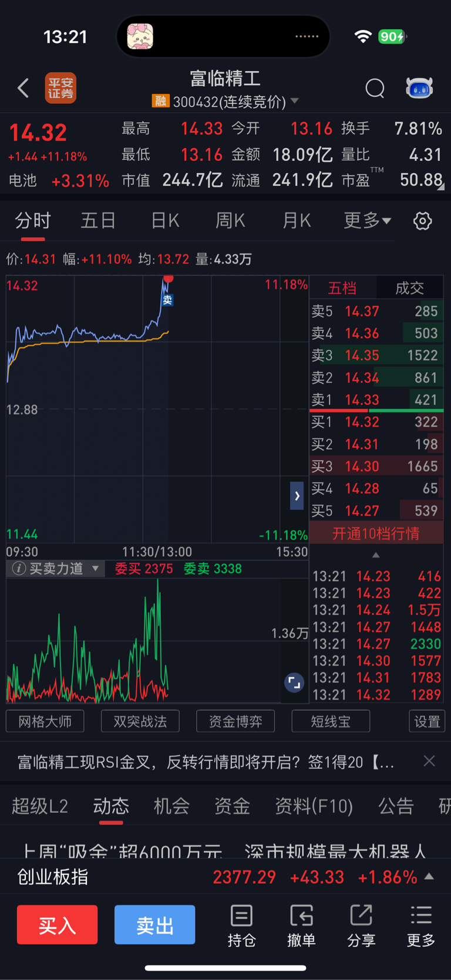The width and height of the screenshot is (451, 980).
Task: Open the 网格大师 tool button
Action: tap(45, 721)
